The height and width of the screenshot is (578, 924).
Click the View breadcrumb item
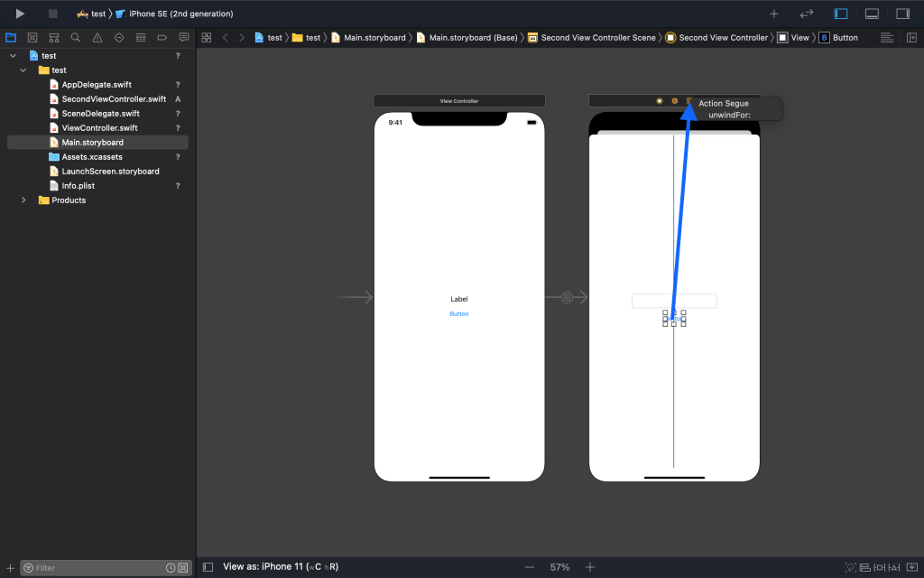pyautogui.click(x=793, y=38)
